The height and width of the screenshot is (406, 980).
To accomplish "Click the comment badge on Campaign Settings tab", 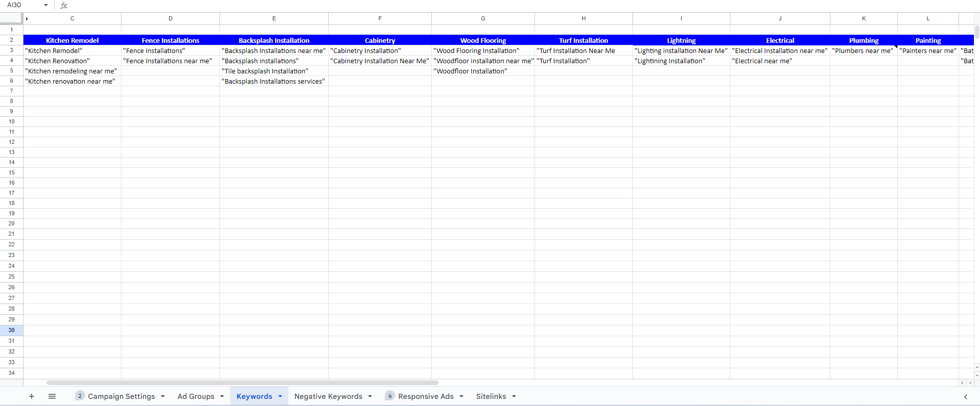I will coord(80,396).
